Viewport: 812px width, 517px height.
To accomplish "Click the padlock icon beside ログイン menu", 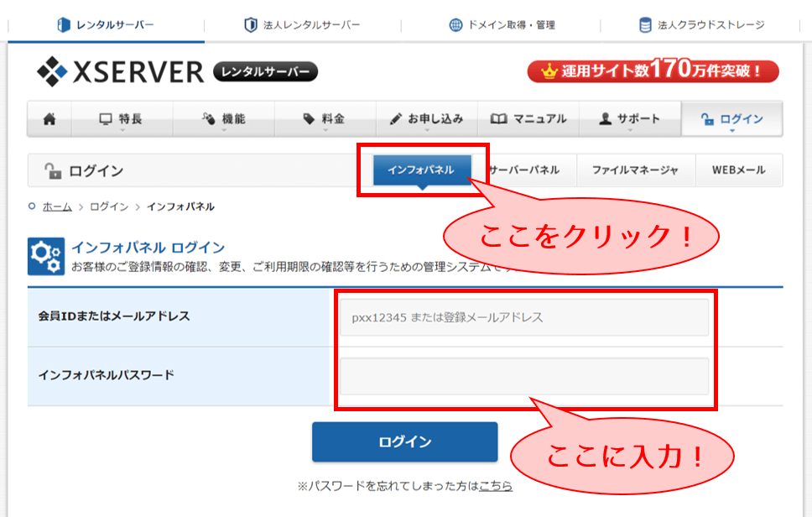I will 707,119.
